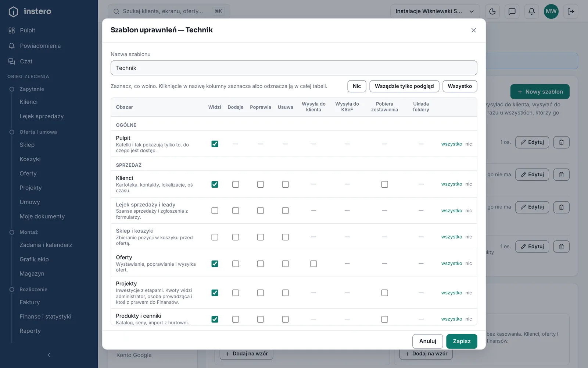Click the Nazwa szablonu input field
Viewport: 588px width, 368px height.
(x=294, y=68)
